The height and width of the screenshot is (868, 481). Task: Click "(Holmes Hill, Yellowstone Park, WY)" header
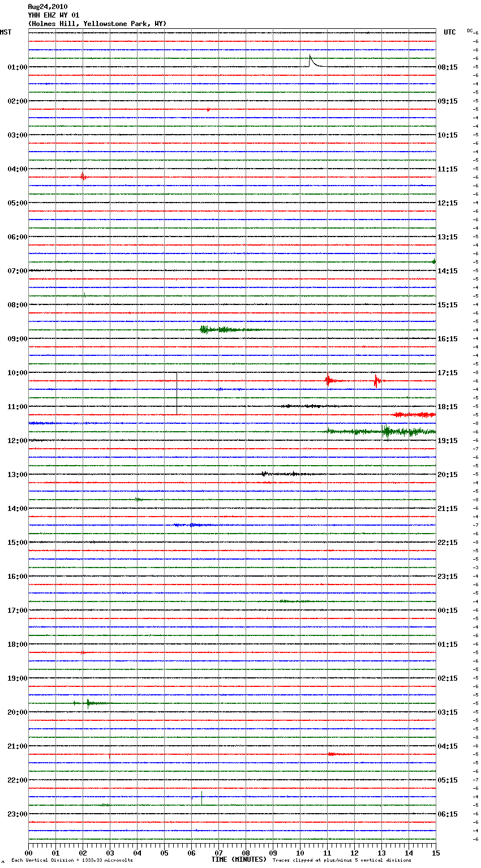pos(97,24)
